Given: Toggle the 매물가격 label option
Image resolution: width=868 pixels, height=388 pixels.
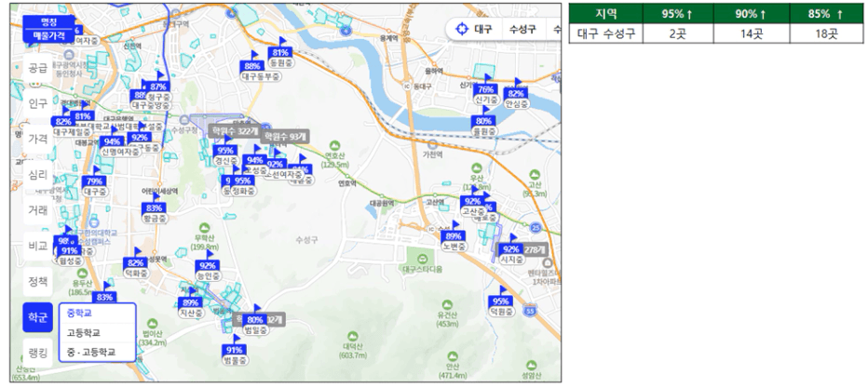Looking at the screenshot, I should [x=48, y=35].
